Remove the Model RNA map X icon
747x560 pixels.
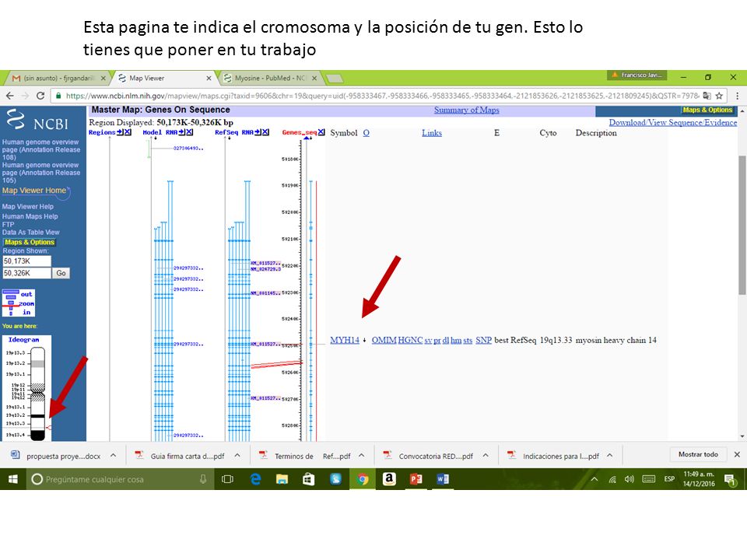[190, 132]
